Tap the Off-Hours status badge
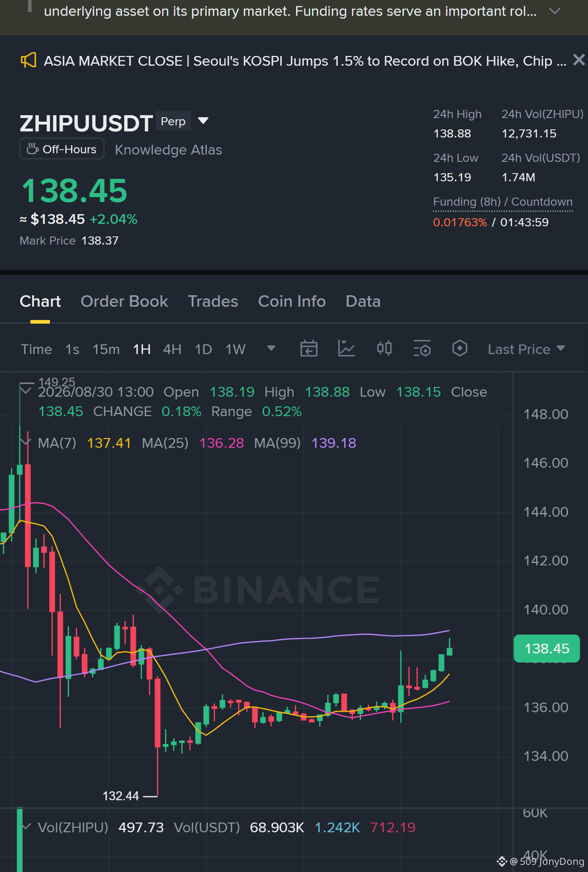This screenshot has width=588, height=872. pos(62,149)
